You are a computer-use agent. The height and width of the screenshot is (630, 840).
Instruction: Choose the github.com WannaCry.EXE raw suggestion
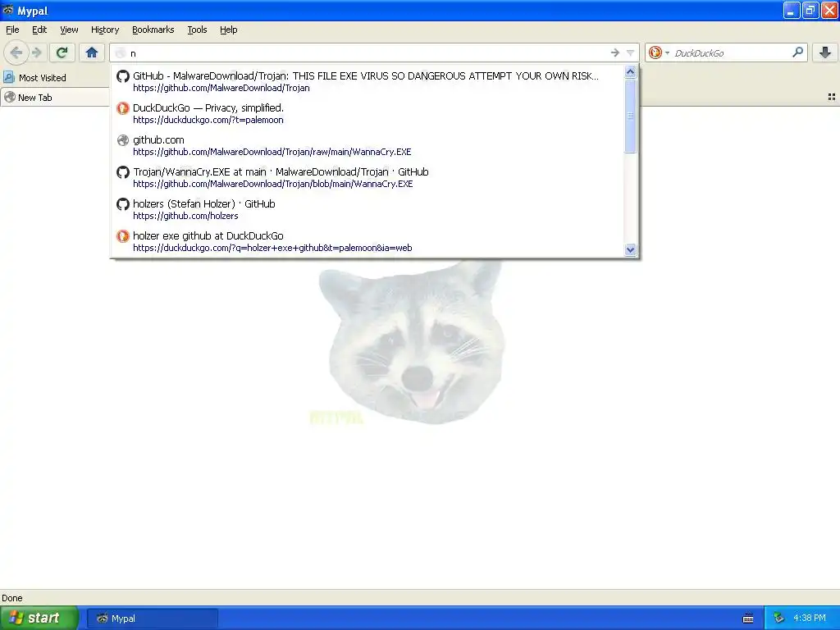[367, 146]
